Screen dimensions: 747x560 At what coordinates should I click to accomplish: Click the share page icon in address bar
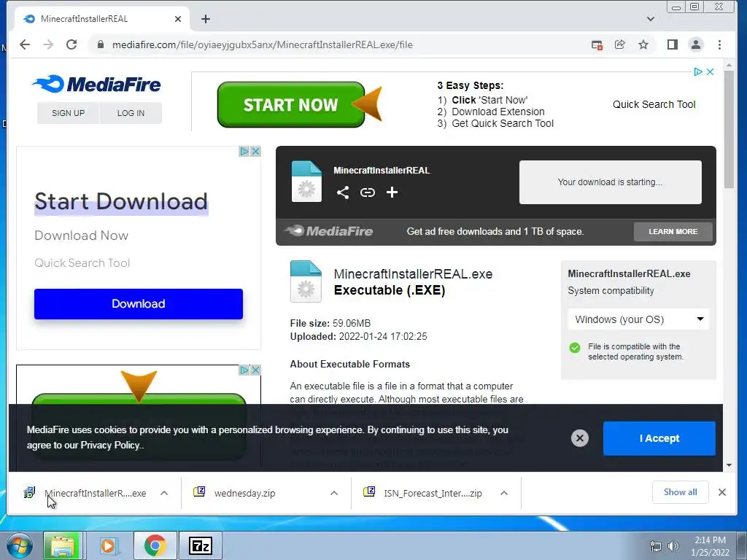620,44
